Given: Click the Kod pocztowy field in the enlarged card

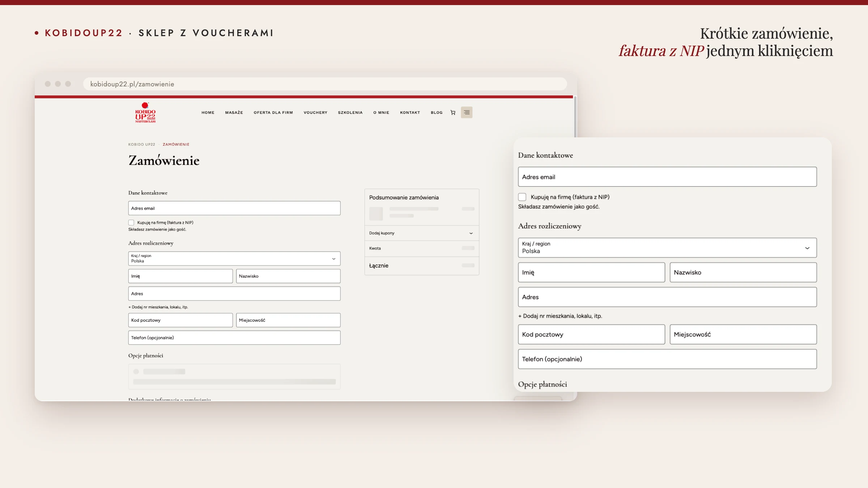Looking at the screenshot, I should coord(591,334).
